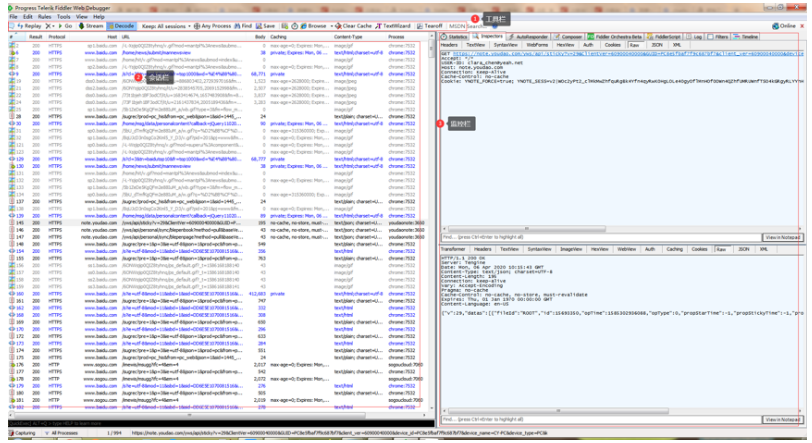
Task: Open the View menu
Action: pyautogui.click(x=82, y=17)
